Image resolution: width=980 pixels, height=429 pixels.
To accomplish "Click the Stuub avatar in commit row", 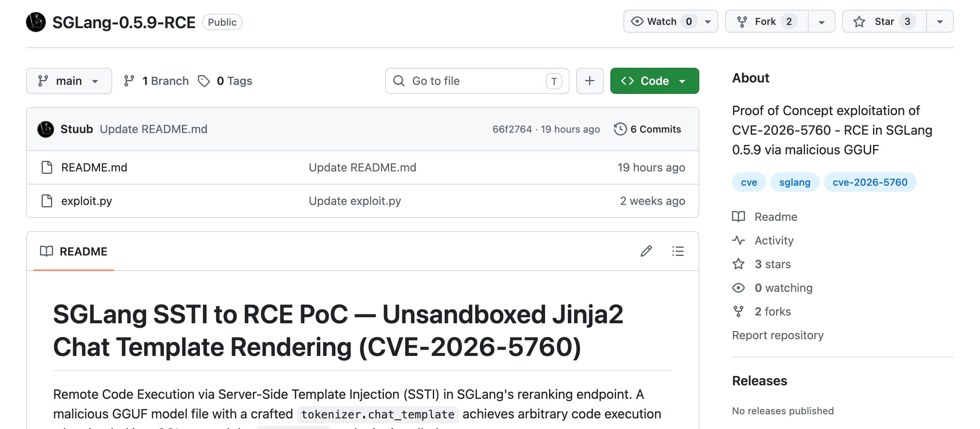I will tap(46, 129).
